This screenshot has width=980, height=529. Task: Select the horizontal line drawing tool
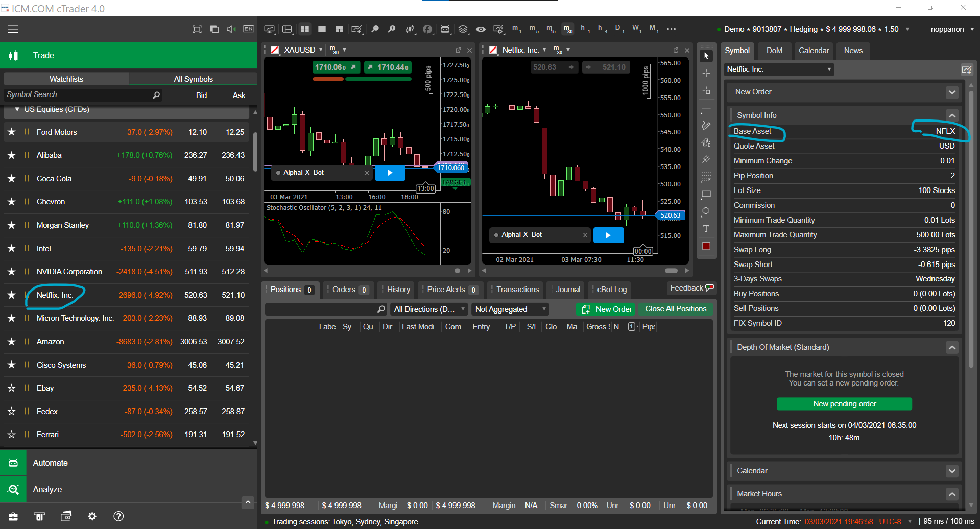[706, 109]
